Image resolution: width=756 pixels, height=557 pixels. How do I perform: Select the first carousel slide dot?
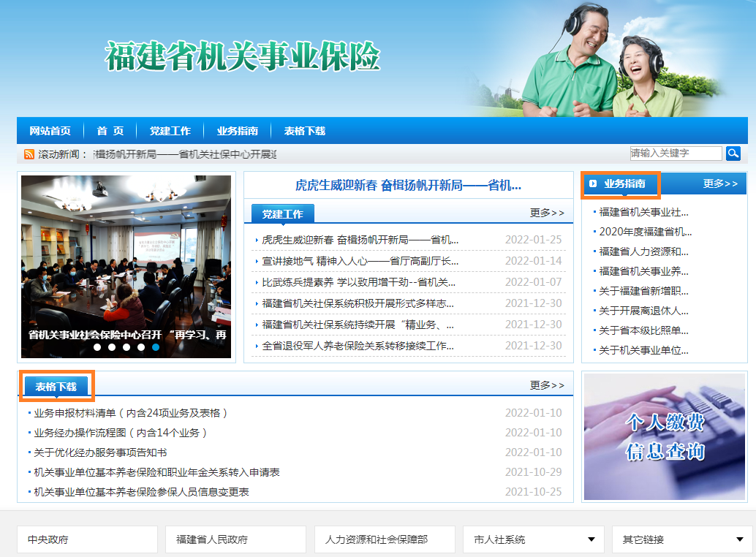(x=97, y=347)
